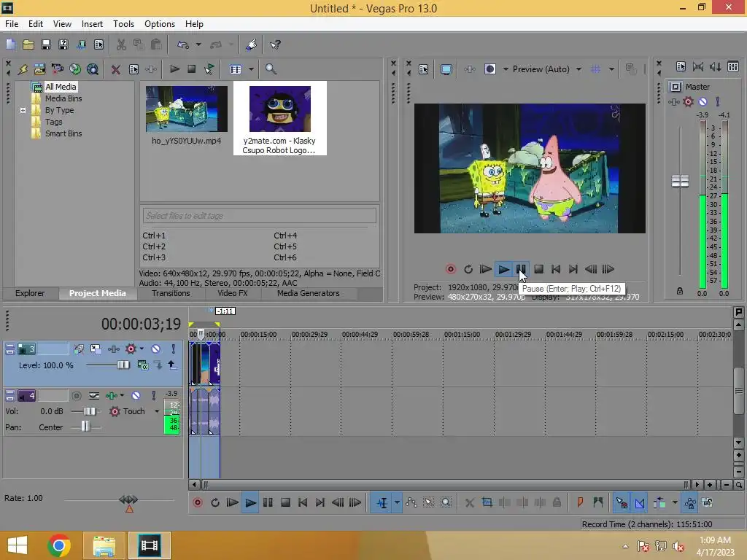747x560 pixels.
Task: Click Pause button in preview window
Action: (521, 269)
